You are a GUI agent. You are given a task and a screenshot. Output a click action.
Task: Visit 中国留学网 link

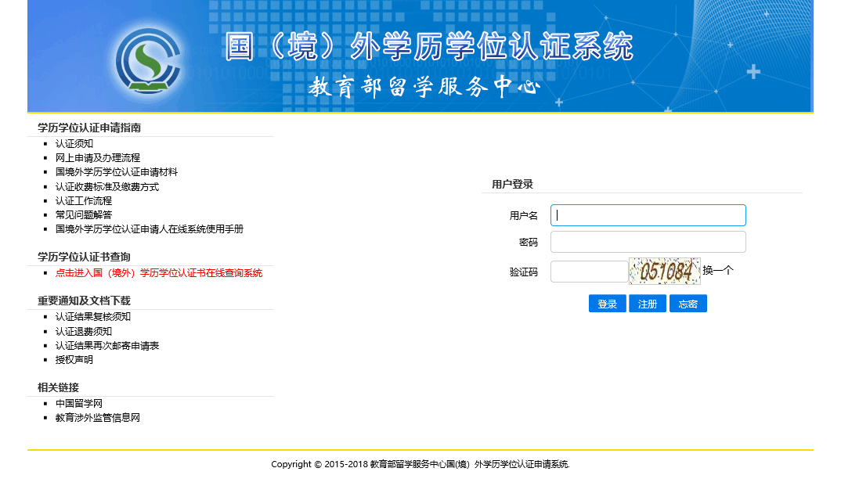[x=79, y=403]
